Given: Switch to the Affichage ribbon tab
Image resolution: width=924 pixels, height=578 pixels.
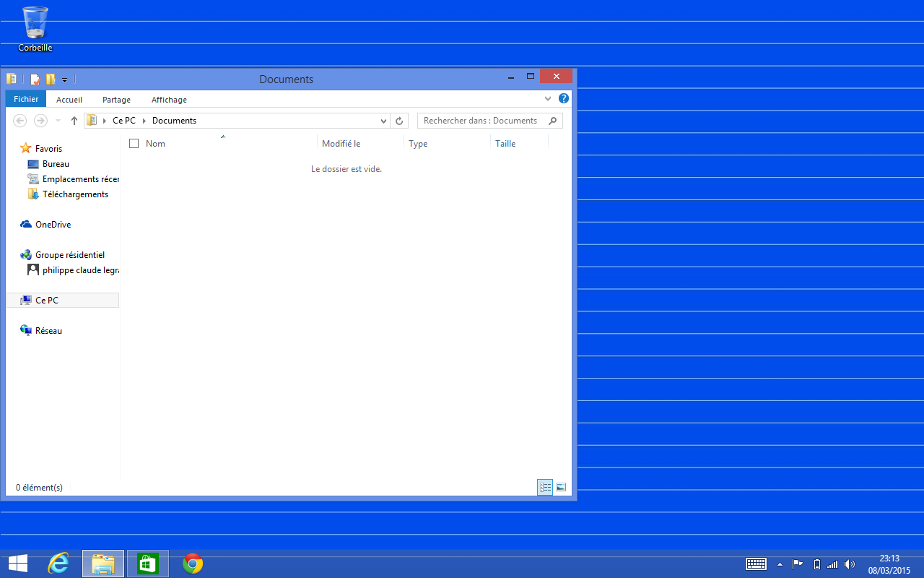Looking at the screenshot, I should click(x=169, y=100).
